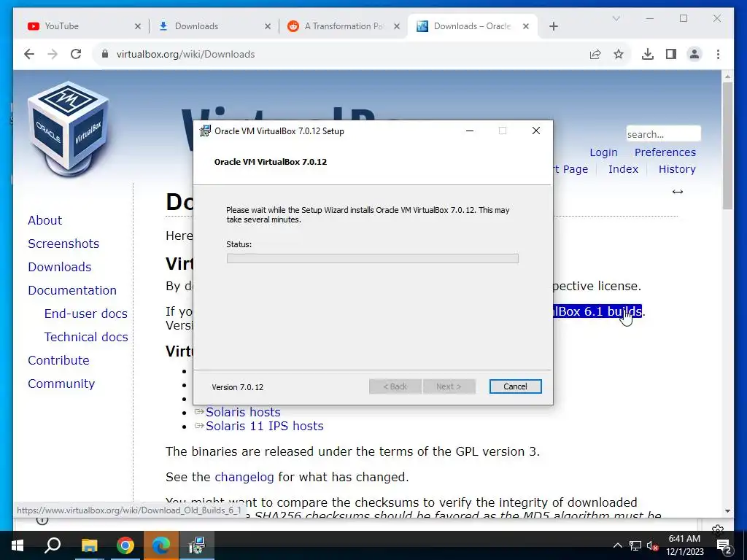Open About in the sidebar
This screenshot has height=560, width=747.
(x=44, y=220)
